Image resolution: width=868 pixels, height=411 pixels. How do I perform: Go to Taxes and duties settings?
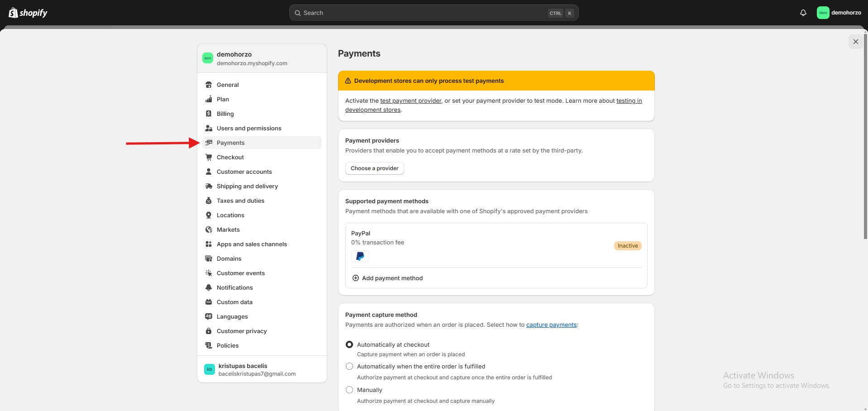coord(240,201)
